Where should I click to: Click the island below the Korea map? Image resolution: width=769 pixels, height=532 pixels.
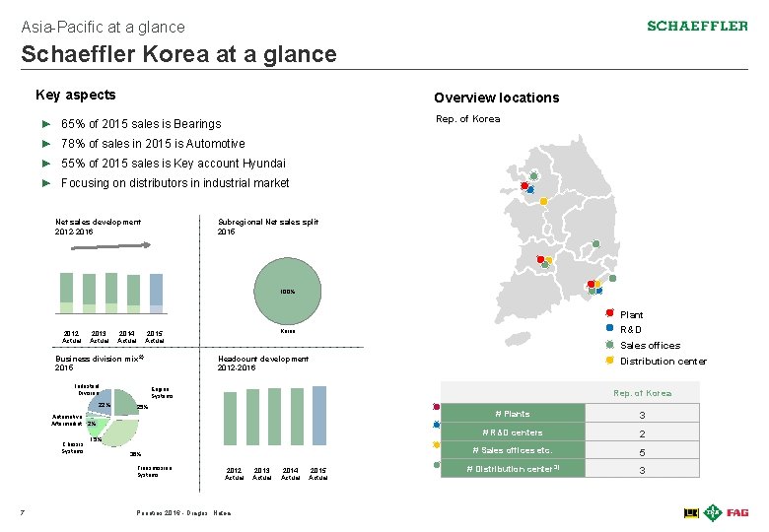pyautogui.click(x=518, y=338)
